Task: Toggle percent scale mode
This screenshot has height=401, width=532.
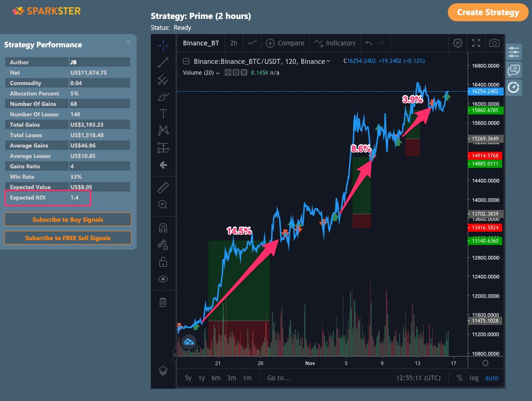Action: coord(459,378)
